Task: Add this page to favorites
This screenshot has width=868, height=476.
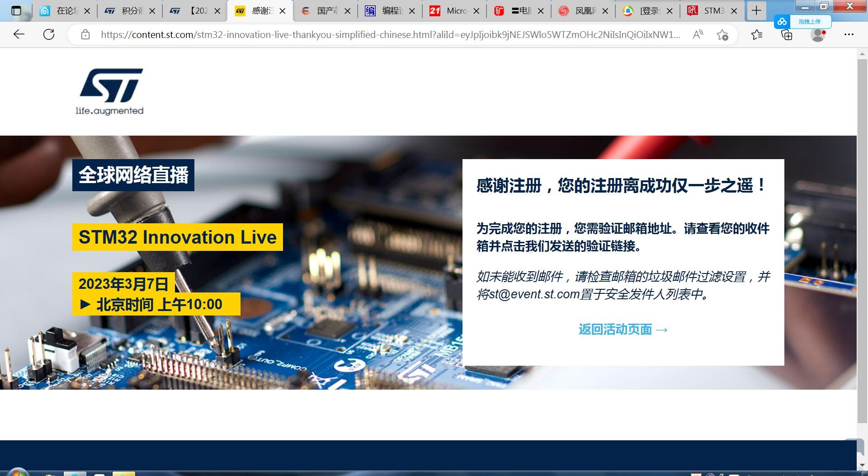Action: click(722, 35)
